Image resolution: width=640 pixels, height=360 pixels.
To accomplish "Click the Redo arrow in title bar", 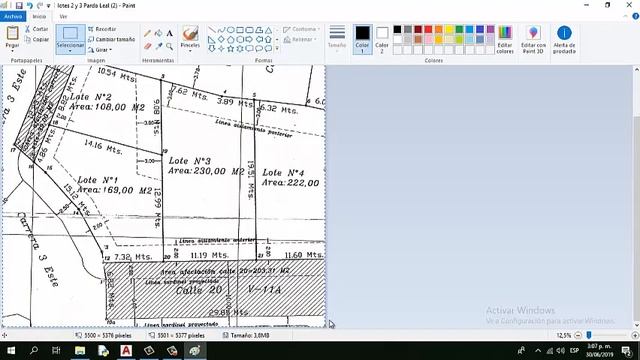I will coord(40,6).
